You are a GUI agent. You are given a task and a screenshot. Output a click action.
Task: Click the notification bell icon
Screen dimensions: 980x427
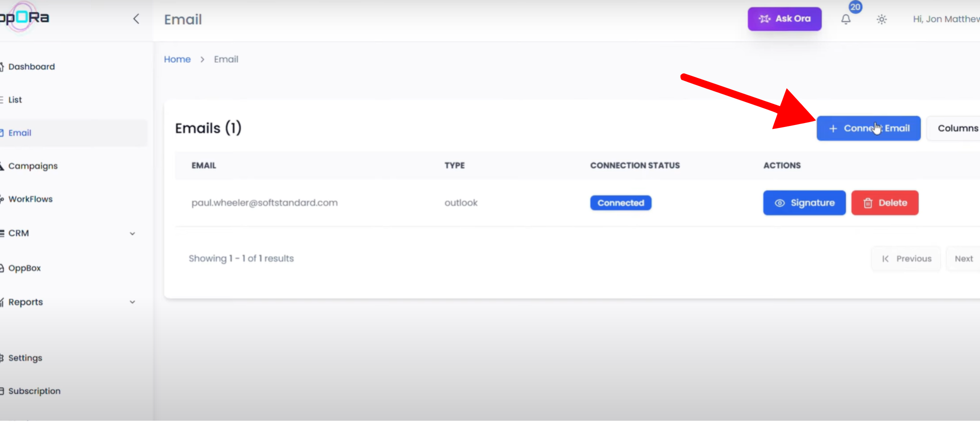(x=846, y=20)
